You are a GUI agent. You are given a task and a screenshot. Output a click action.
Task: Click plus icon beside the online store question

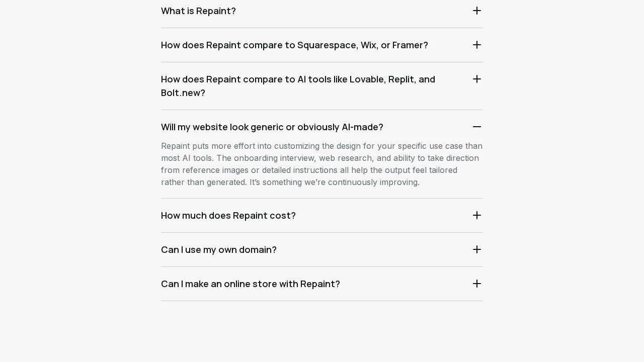pos(477,284)
